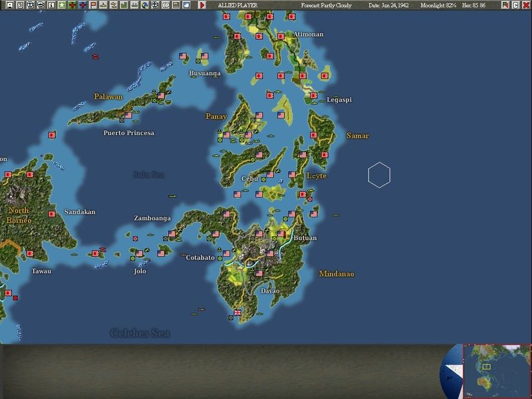The height and width of the screenshot is (399, 532).
Task: Open the "i" information toolbar icon
Action: click(51, 5)
